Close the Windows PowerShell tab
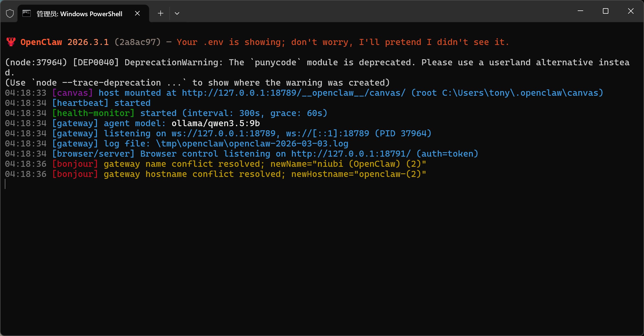The height and width of the screenshot is (336, 644). (x=138, y=13)
